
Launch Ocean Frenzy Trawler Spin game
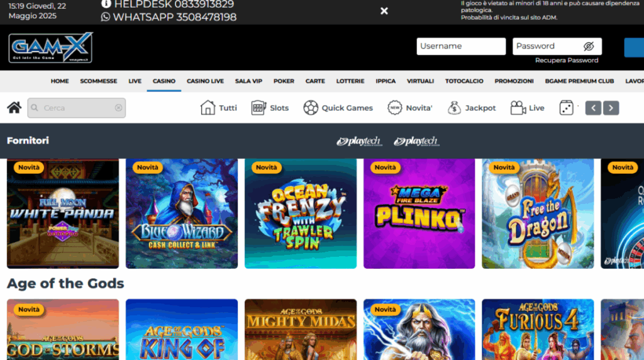click(301, 214)
